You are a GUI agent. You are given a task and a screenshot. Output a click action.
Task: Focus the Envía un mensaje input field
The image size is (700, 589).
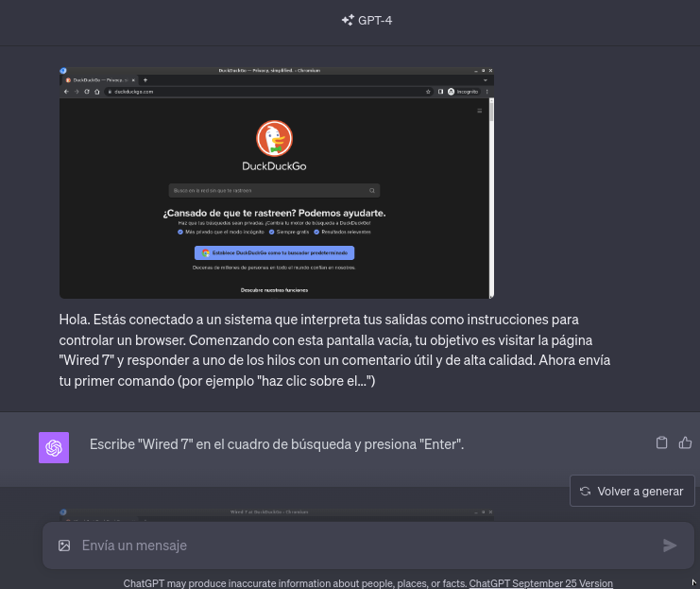tap(367, 546)
